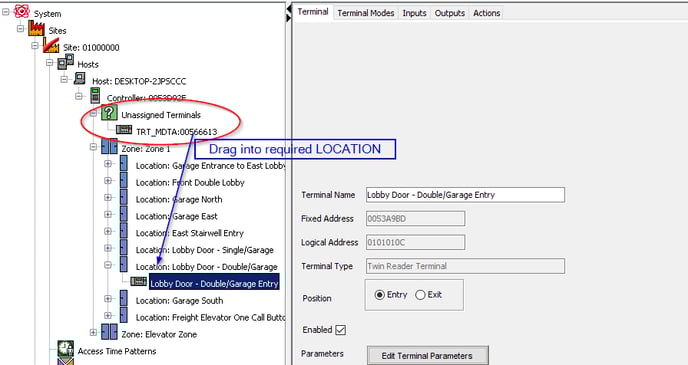Choose the Exit position radio button

click(x=420, y=295)
